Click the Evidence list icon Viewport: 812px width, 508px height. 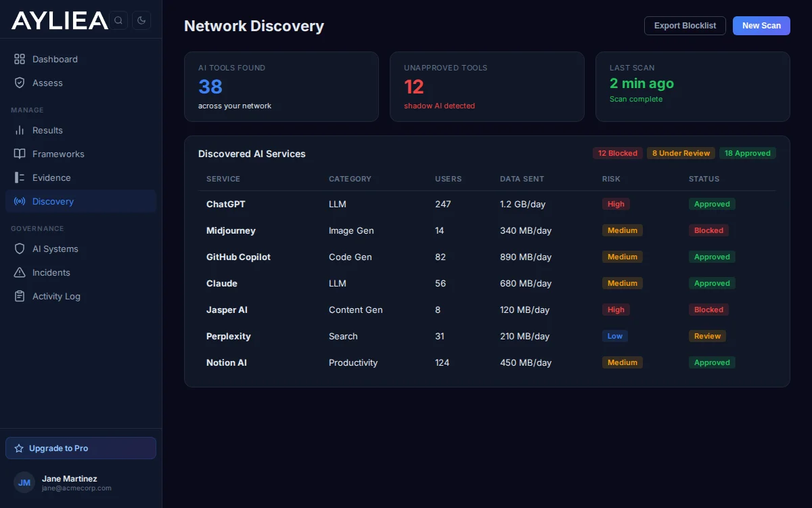pyautogui.click(x=18, y=177)
